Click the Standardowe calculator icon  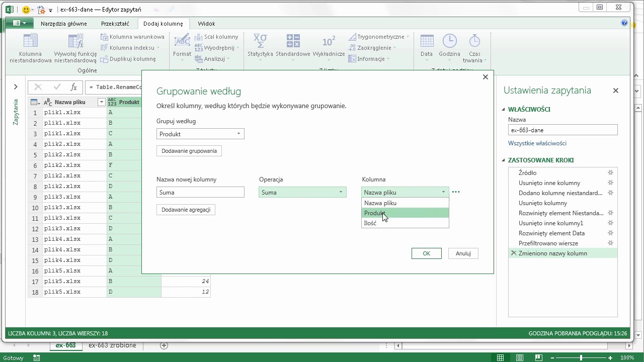[x=293, y=41]
